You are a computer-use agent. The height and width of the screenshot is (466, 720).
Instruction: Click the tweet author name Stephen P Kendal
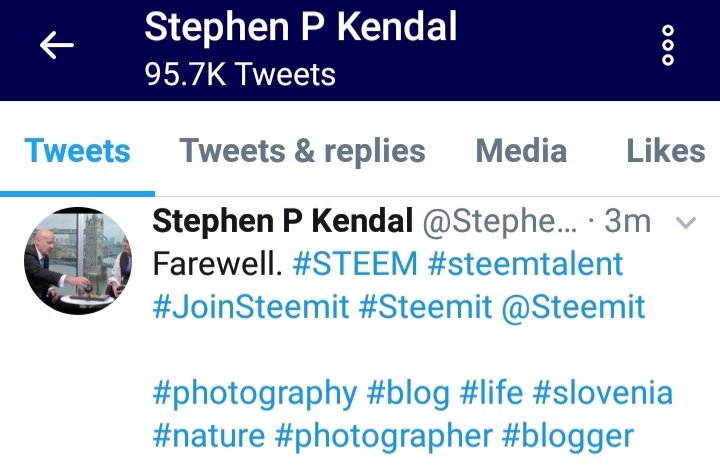[282, 221]
